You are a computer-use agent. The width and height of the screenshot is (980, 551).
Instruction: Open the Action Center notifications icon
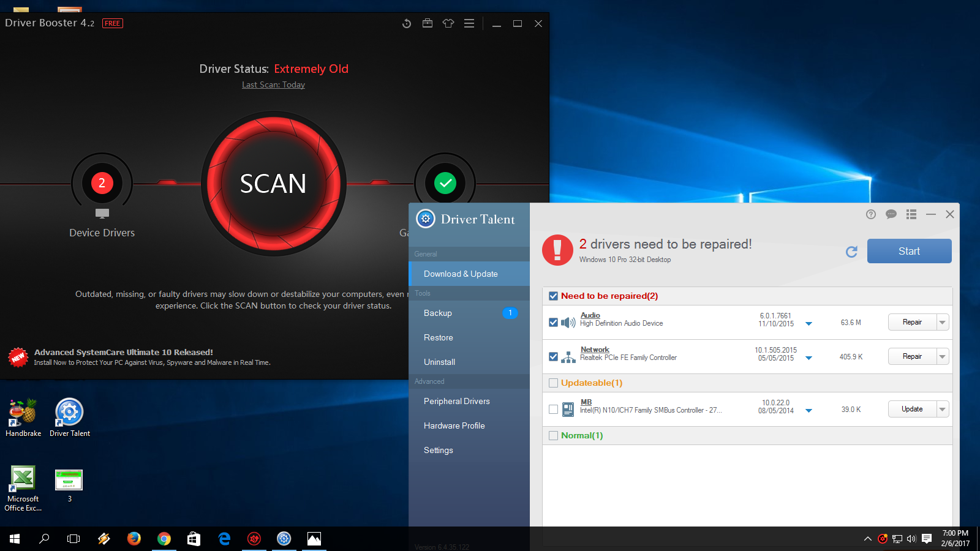point(927,539)
